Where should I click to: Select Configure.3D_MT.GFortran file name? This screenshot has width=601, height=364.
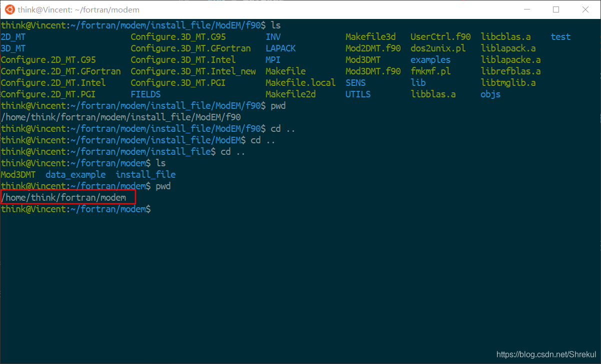pos(191,48)
